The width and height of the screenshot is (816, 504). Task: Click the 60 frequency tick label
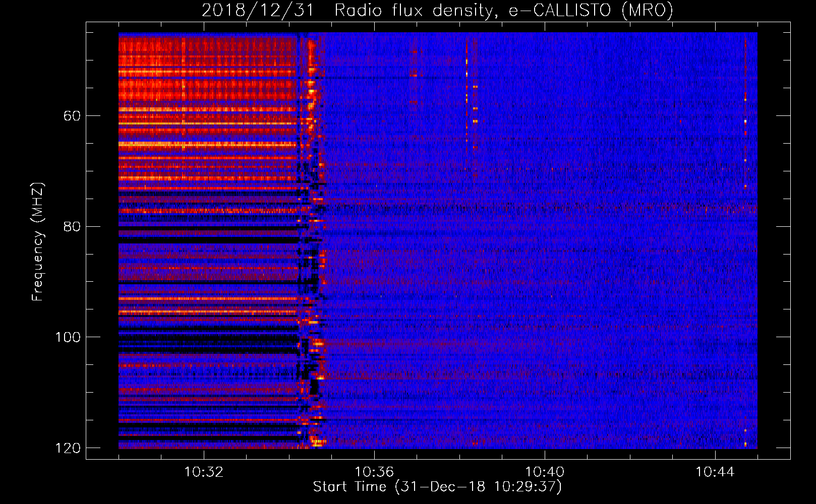coord(72,116)
